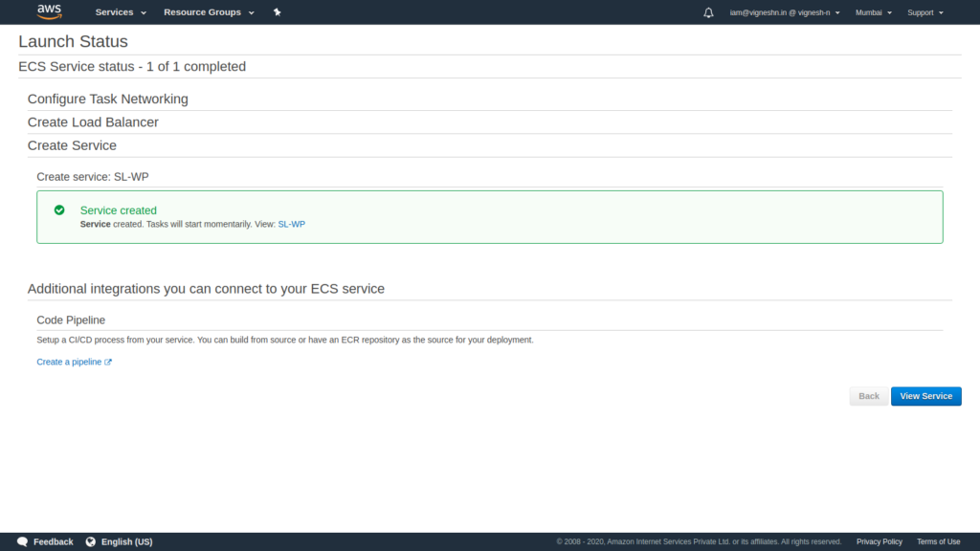Viewport: 980px width, 551px height.
Task: Open the Terms of Use link
Action: pos(938,541)
